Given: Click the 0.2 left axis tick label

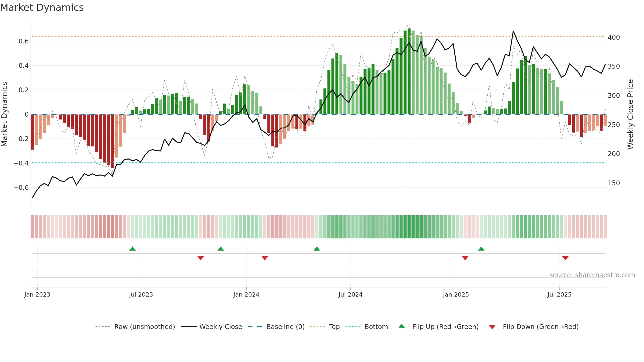Looking at the screenshot, I should (x=24, y=90).
